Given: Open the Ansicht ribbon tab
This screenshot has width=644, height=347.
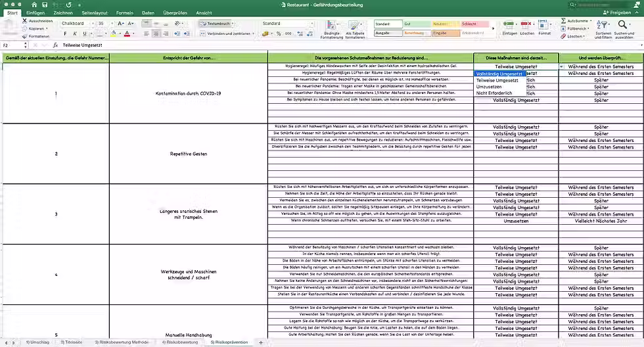Looking at the screenshot, I should tap(204, 12).
